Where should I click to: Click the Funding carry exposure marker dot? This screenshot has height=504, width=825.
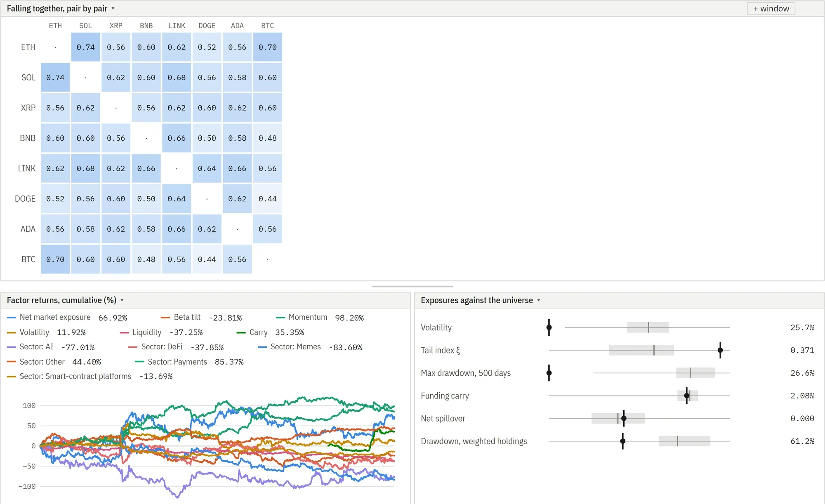[x=687, y=396]
